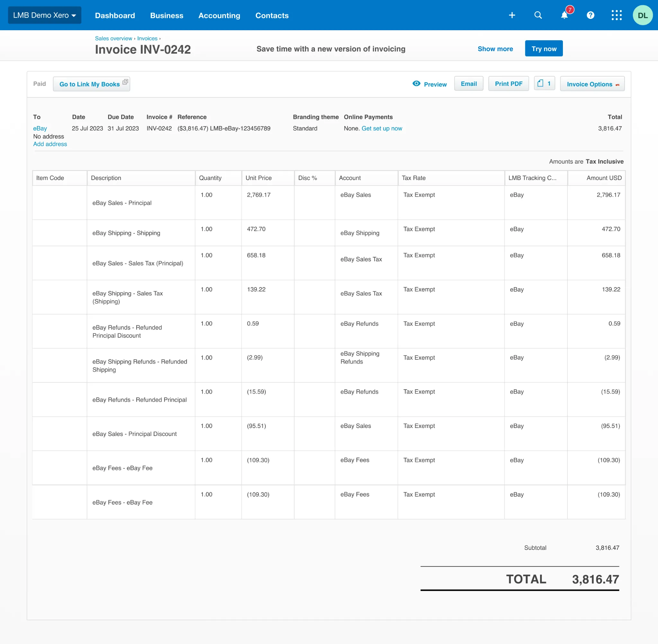This screenshot has width=658, height=644.
Task: Click the Add address link
Action: (x=50, y=144)
